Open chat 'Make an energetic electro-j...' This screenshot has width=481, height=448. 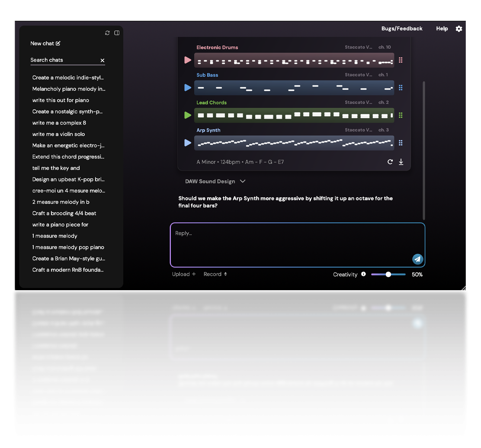(x=68, y=146)
